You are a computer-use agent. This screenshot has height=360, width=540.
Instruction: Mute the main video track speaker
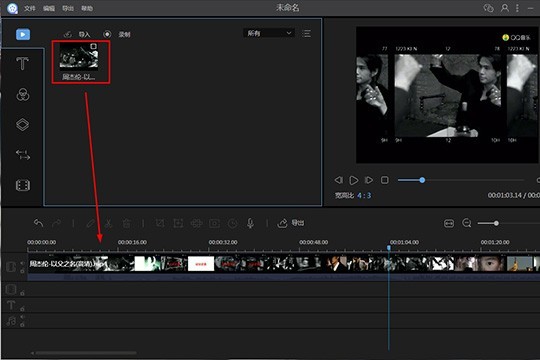(x=22, y=263)
